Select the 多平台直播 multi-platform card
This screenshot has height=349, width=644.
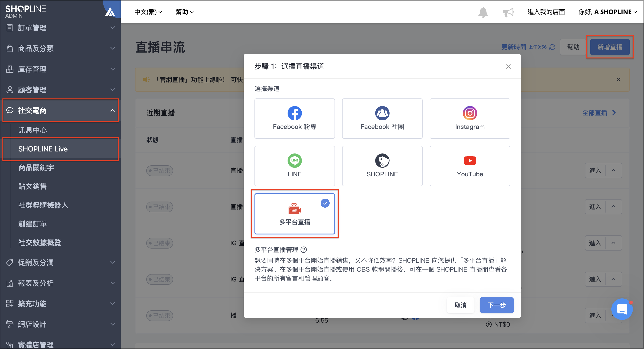294,214
